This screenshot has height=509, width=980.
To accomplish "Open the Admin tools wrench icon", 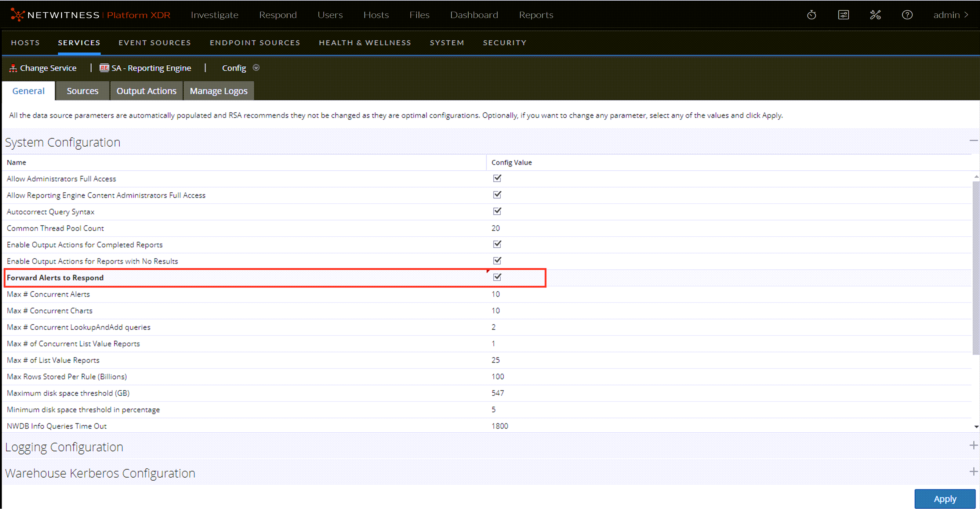I will [875, 15].
